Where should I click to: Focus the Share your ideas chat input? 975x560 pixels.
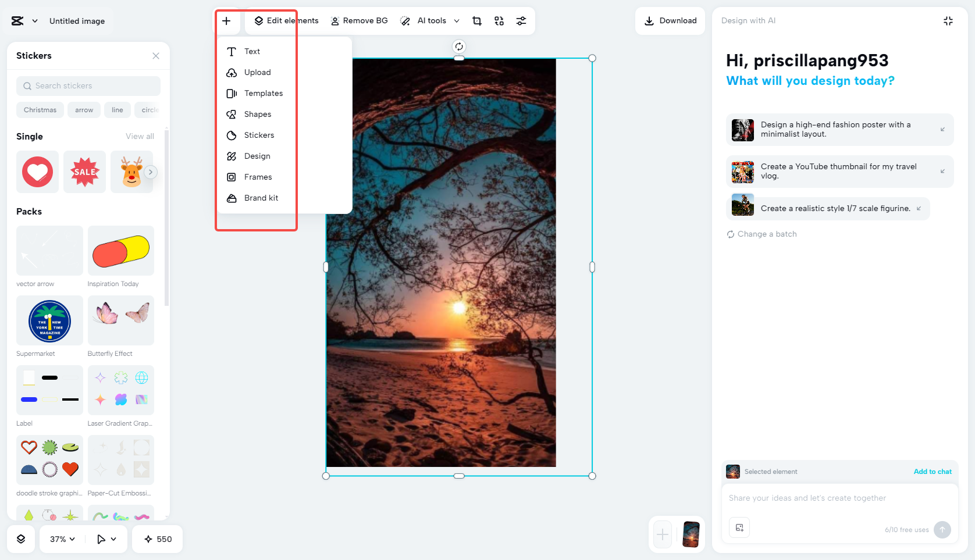click(x=839, y=498)
